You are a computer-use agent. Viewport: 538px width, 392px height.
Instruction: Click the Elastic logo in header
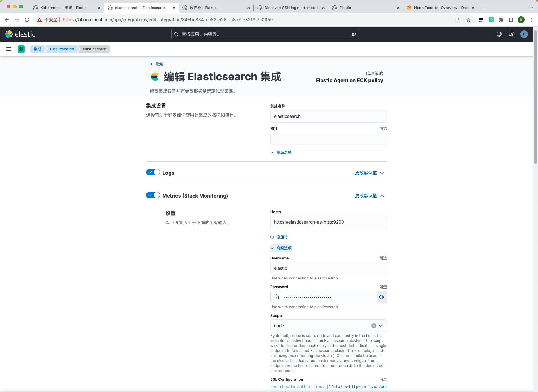pyautogui.click(x=20, y=34)
